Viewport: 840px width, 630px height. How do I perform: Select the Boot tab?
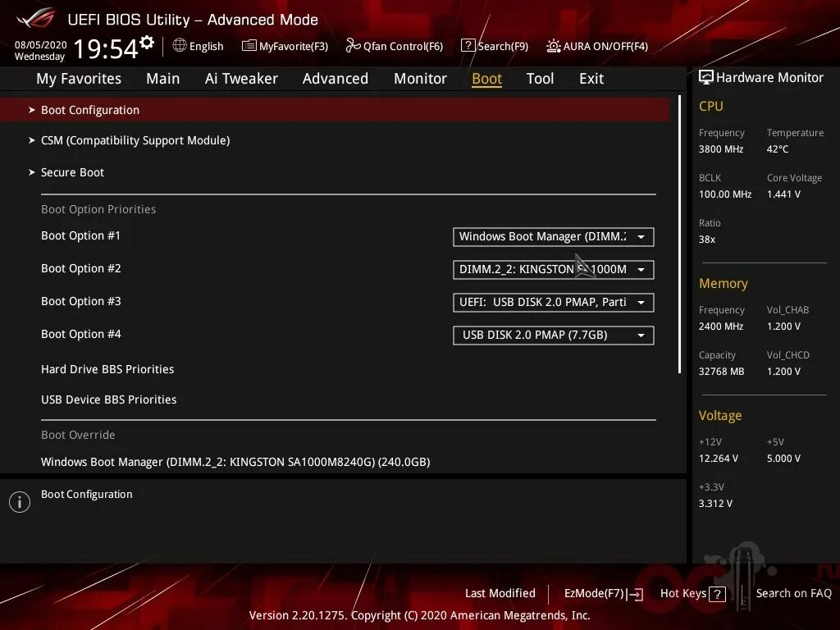tap(487, 78)
